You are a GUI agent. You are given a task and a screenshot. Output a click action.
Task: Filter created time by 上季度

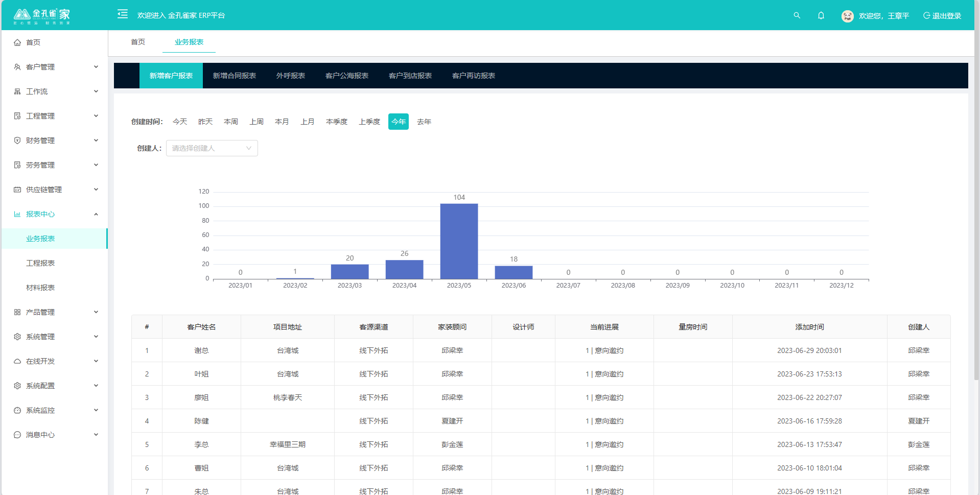369,122
